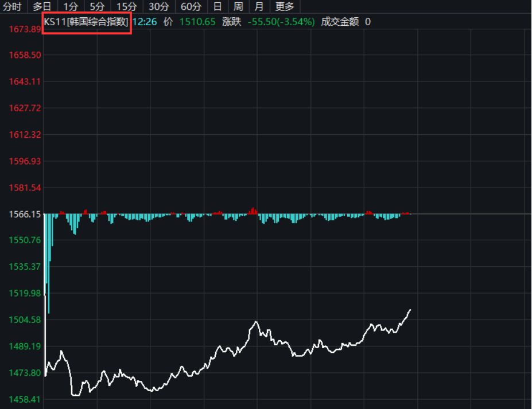The image size is (532, 409).
Task: Click the bottom axis label 1458.41
Action: [x=25, y=399]
